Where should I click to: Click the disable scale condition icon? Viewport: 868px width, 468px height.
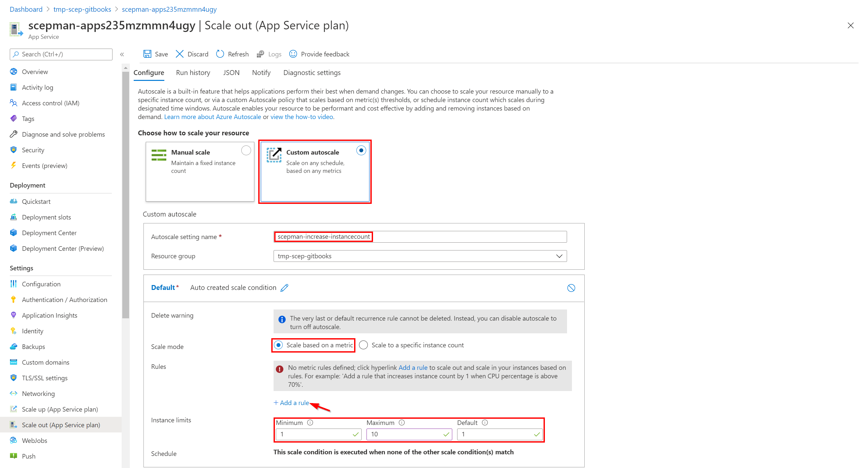(x=571, y=288)
